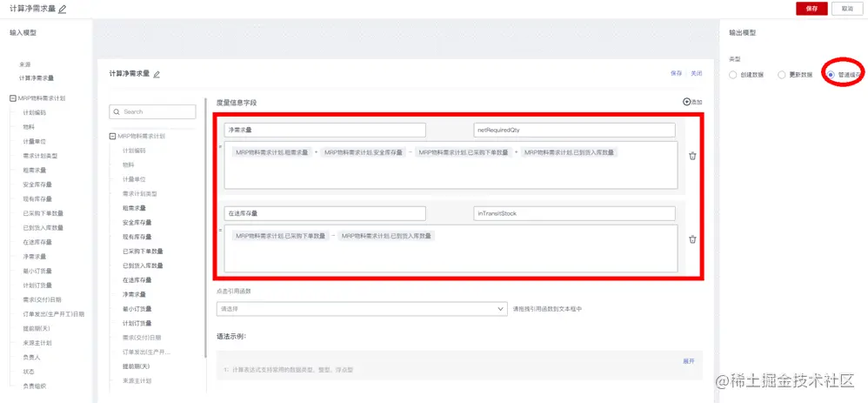Select 净需求量 in the 输入模型 tree
The height and width of the screenshot is (403, 868).
34,257
